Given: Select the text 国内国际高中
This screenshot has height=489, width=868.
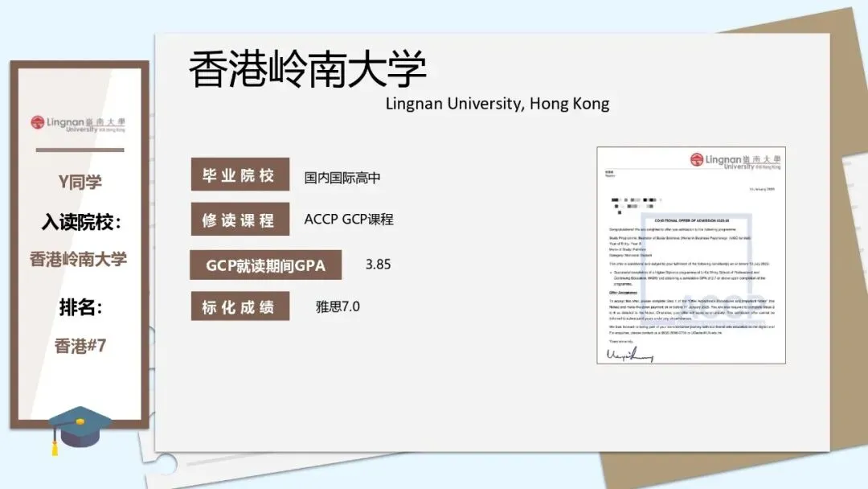Looking at the screenshot, I should point(342,178).
